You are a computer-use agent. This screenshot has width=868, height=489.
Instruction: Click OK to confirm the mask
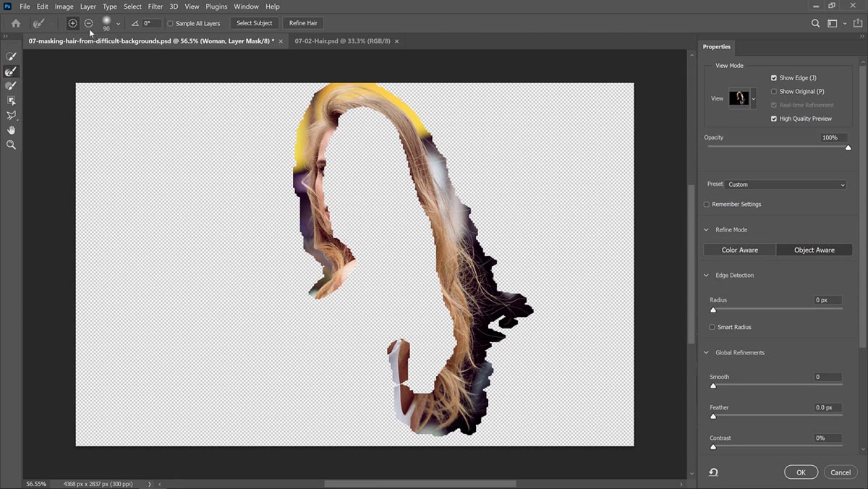(x=801, y=472)
